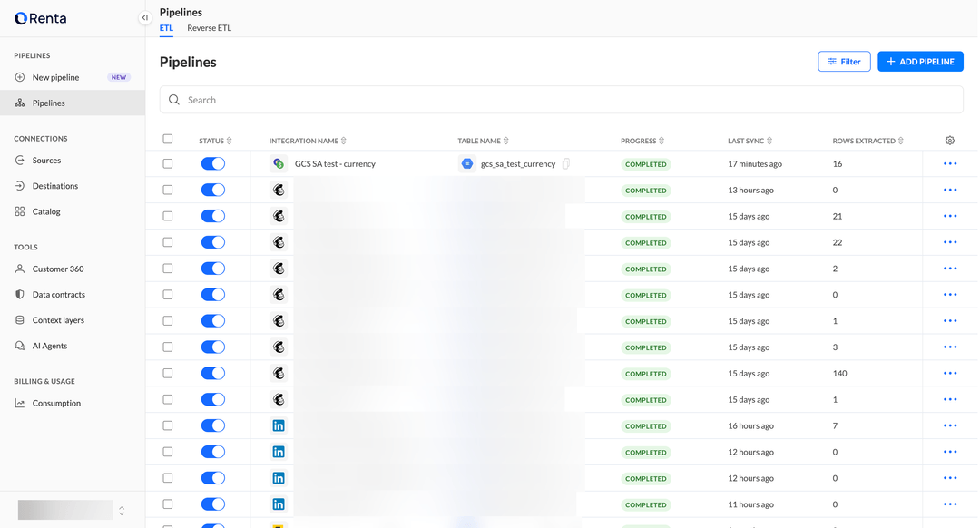The height and width of the screenshot is (528, 980).
Task: Click into the pipelines Search field
Action: point(562,100)
